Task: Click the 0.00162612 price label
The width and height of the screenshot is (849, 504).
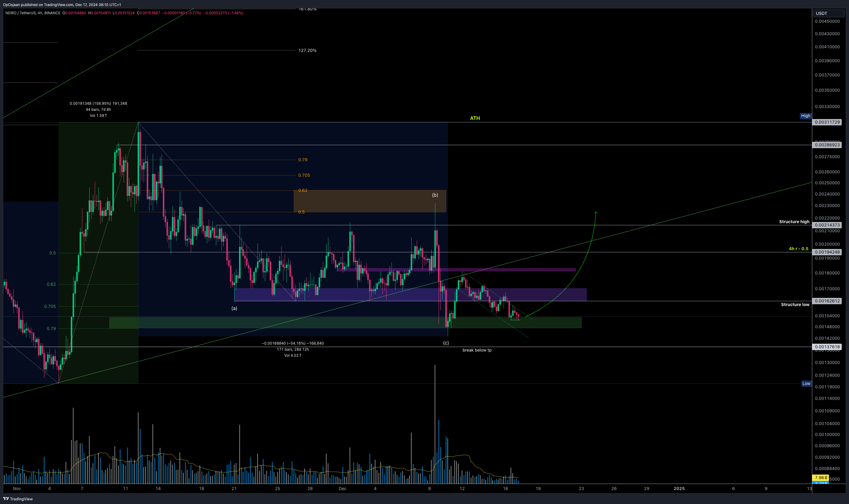Action: point(827,301)
